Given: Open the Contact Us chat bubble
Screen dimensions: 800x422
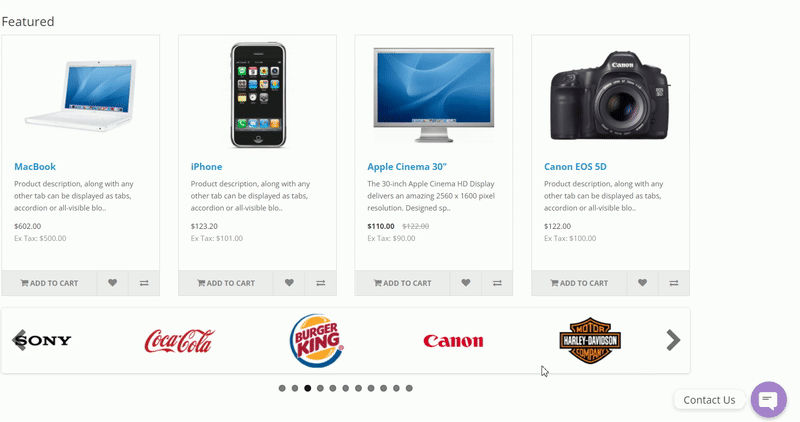Looking at the screenshot, I should point(768,400).
